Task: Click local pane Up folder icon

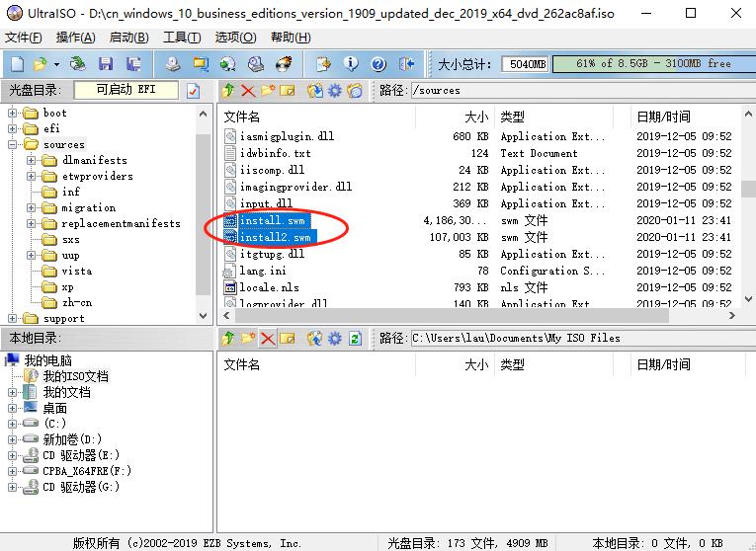Action: coord(228,338)
